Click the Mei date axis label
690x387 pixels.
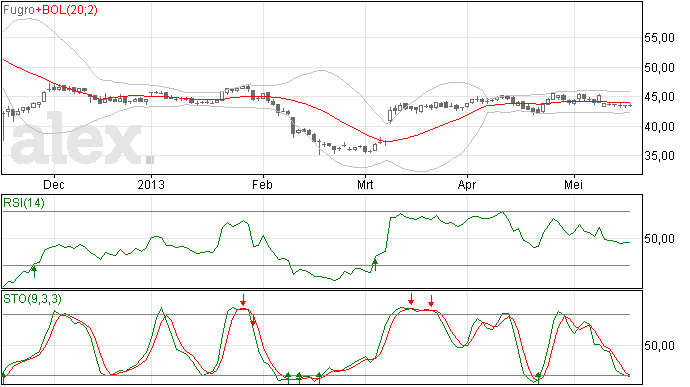pyautogui.click(x=573, y=185)
